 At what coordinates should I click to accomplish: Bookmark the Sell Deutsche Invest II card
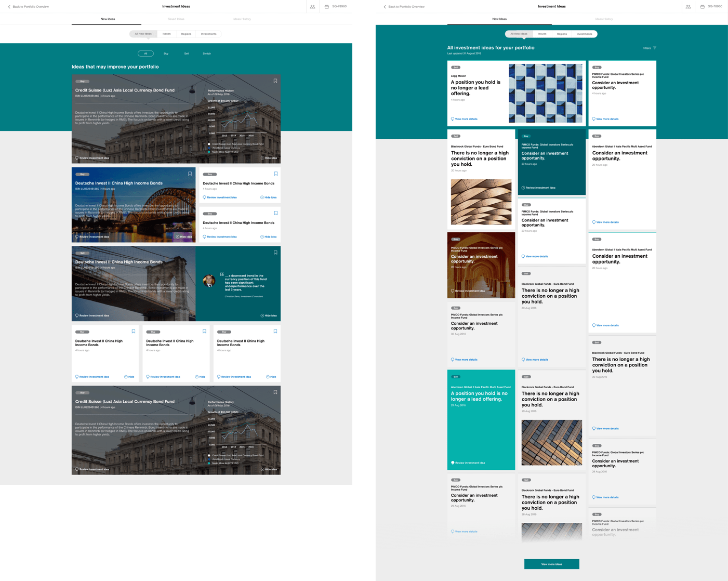(x=275, y=253)
